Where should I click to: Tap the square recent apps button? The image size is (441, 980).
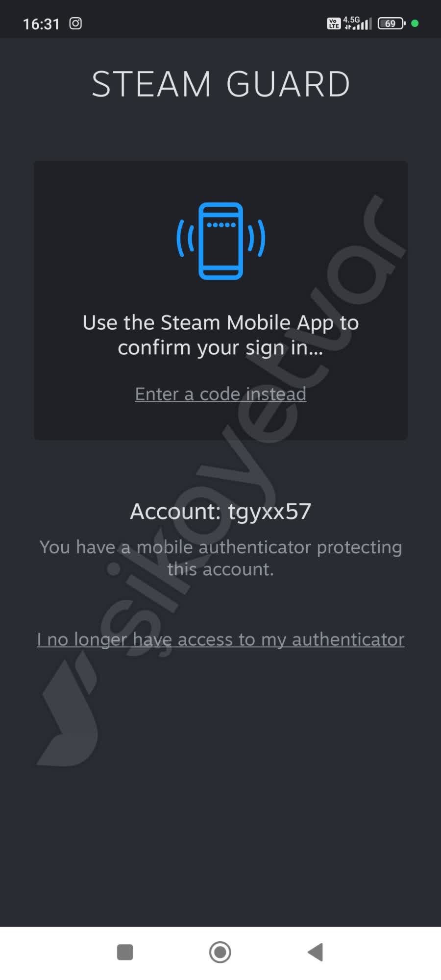(x=125, y=953)
